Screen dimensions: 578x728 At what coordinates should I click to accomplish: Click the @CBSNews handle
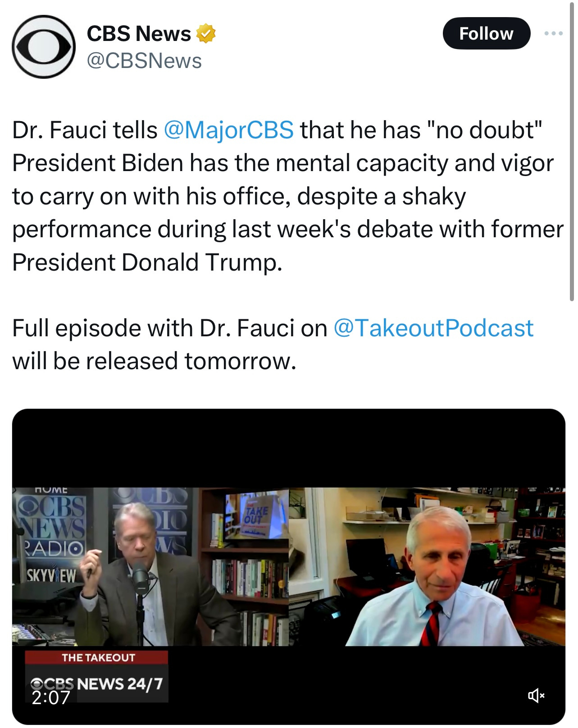click(x=144, y=61)
